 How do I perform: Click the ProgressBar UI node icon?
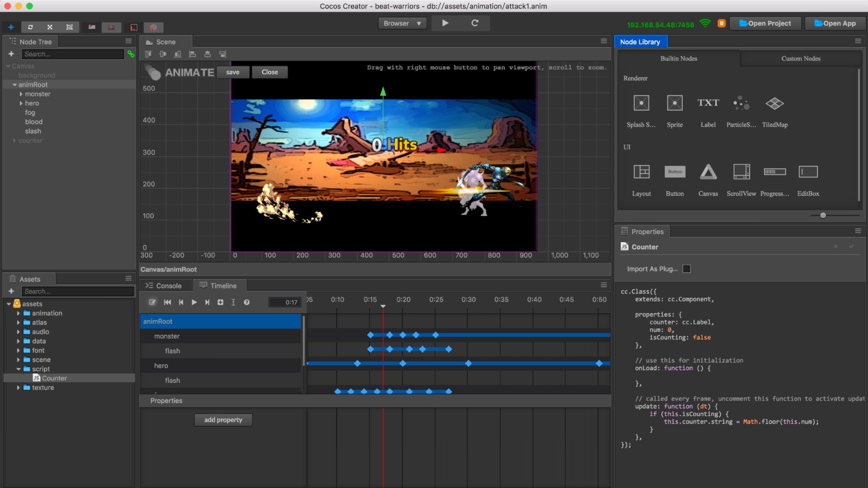pos(775,172)
